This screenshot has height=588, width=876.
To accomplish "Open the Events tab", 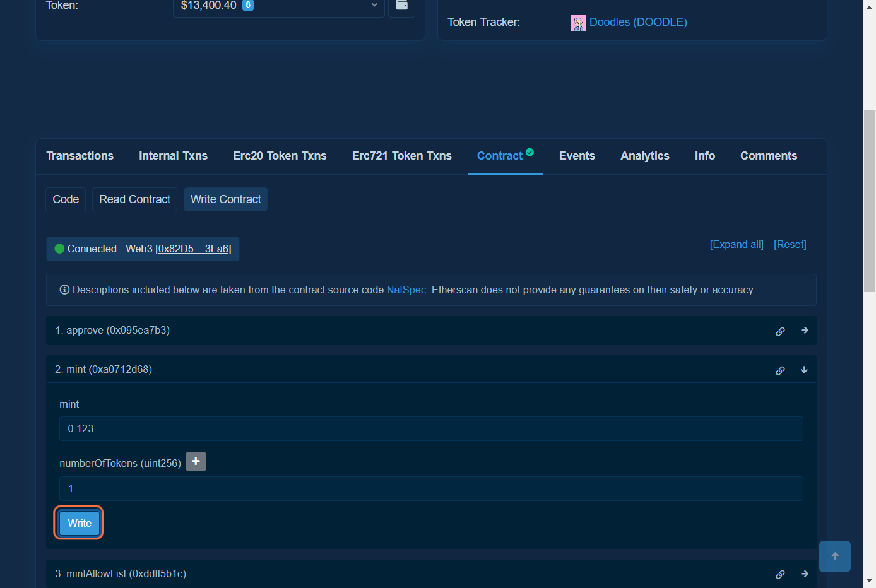I will (577, 156).
